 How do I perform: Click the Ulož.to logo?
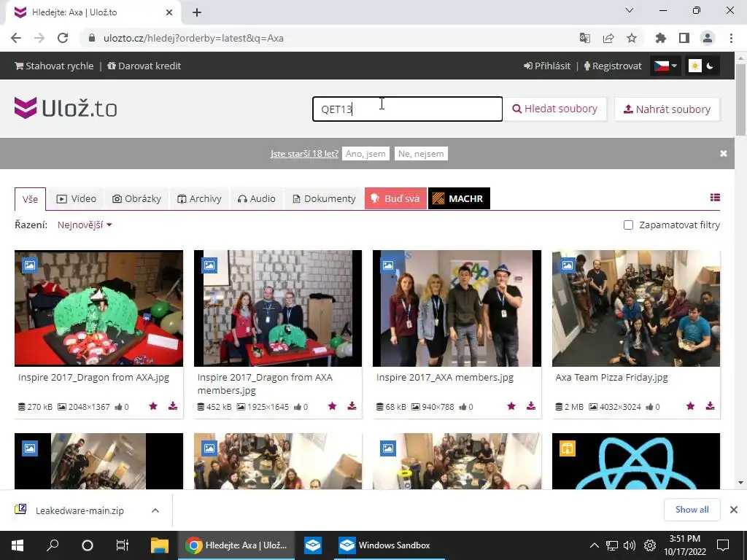(x=66, y=108)
